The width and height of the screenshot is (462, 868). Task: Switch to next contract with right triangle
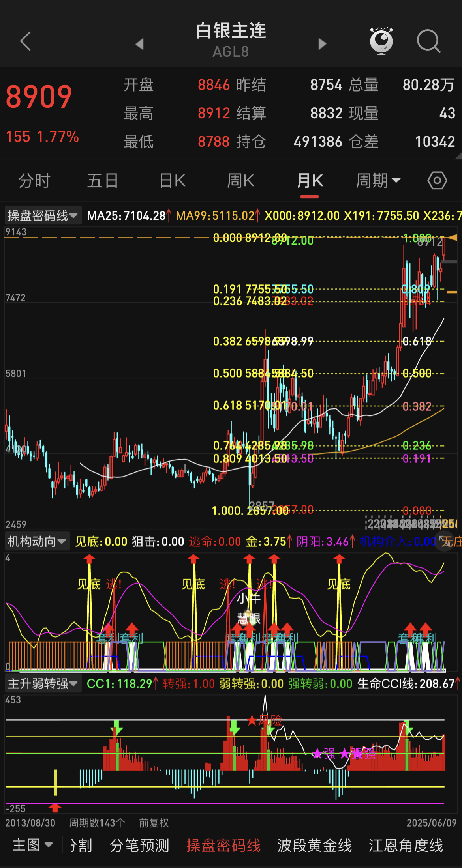[x=323, y=44]
